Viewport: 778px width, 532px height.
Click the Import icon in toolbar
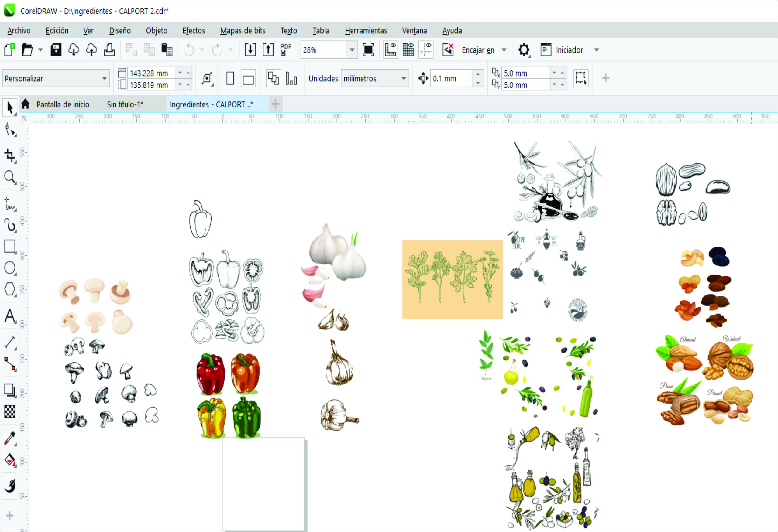click(250, 50)
